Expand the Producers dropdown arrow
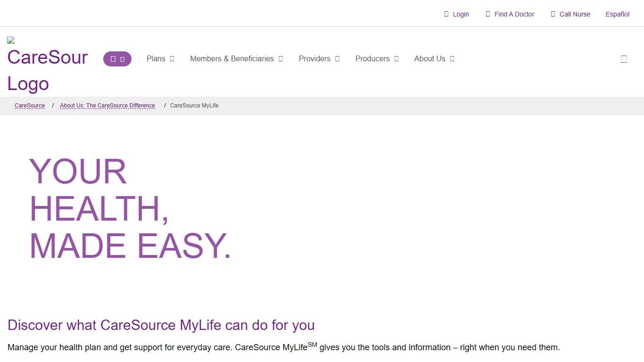Screen dimensions: 644x362 click(x=396, y=58)
